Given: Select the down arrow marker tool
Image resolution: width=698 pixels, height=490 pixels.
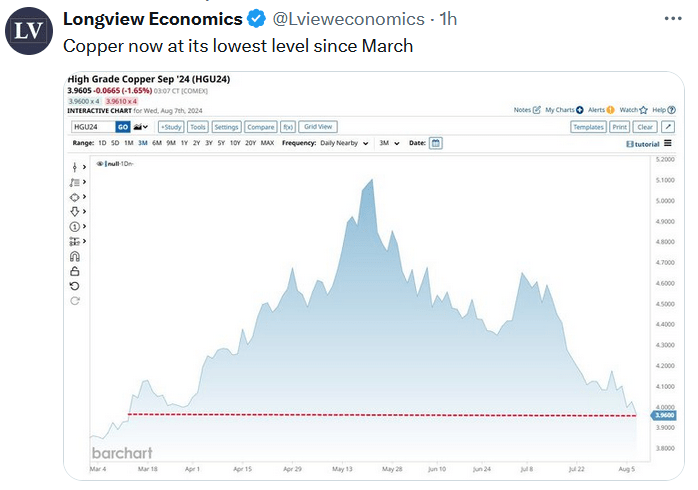Looking at the screenshot, I should pyautogui.click(x=74, y=212).
